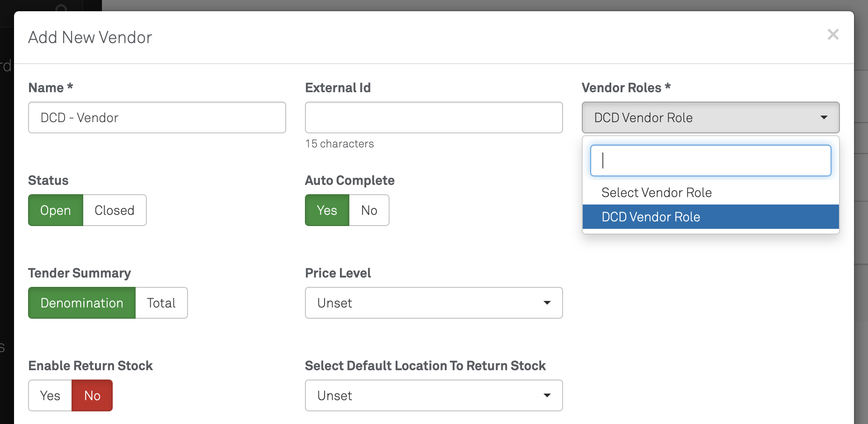The image size is (868, 424).
Task: Select DCD Vendor Role option
Action: pos(711,217)
